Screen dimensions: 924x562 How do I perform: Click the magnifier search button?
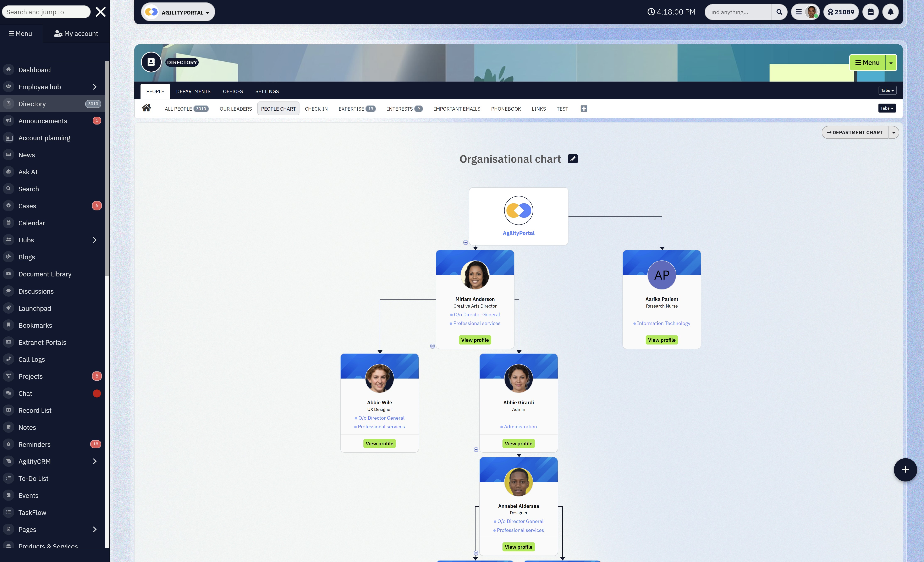point(779,12)
